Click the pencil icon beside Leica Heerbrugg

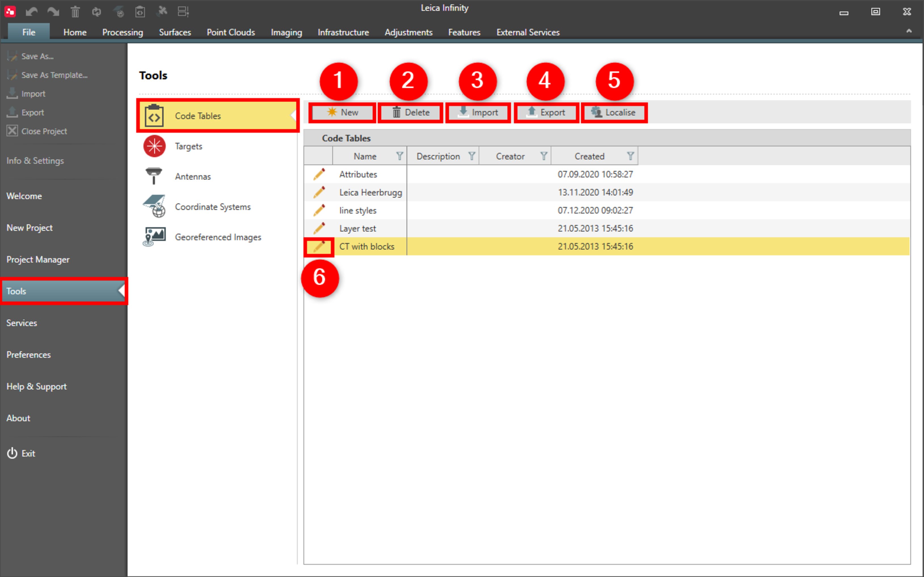pyautogui.click(x=319, y=192)
